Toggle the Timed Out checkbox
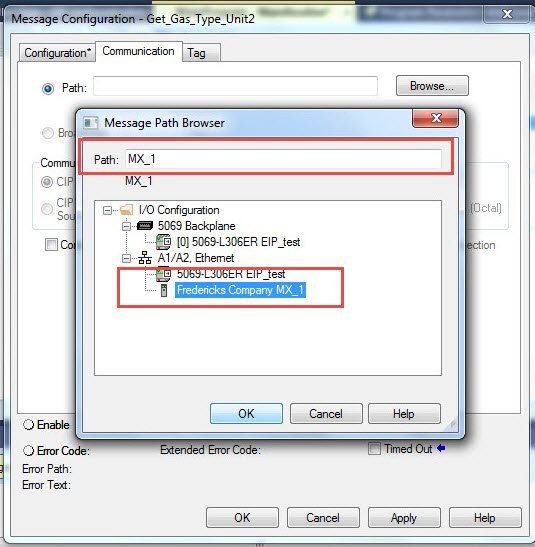The image size is (535, 547). [374, 449]
